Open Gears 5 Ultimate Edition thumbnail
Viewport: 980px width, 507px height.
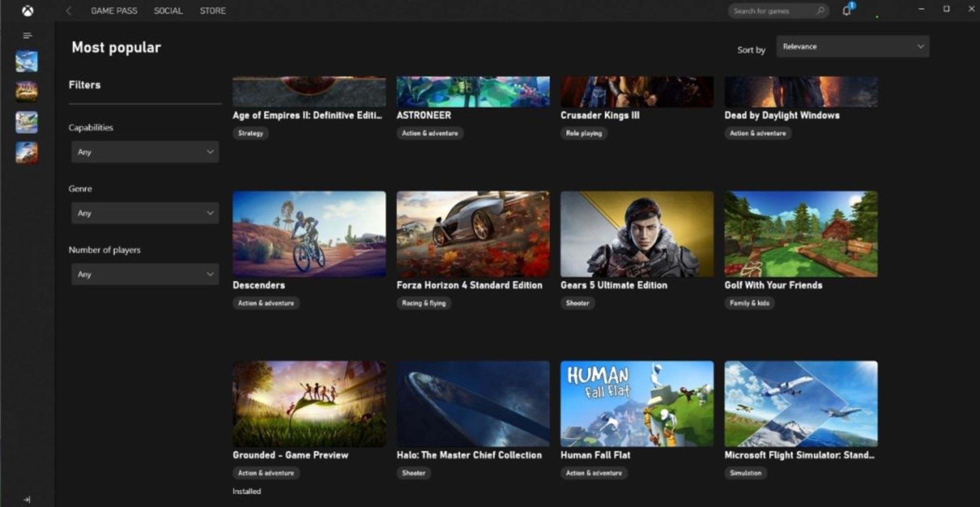[x=637, y=234]
